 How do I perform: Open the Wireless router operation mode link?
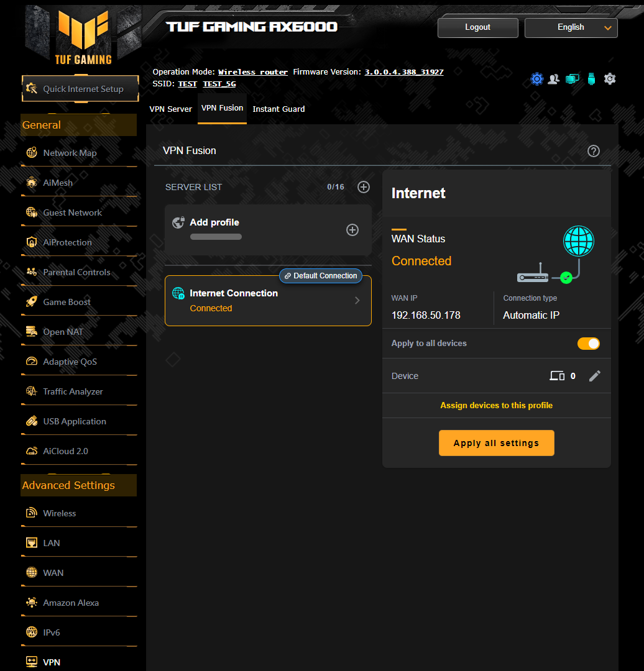[x=252, y=72]
